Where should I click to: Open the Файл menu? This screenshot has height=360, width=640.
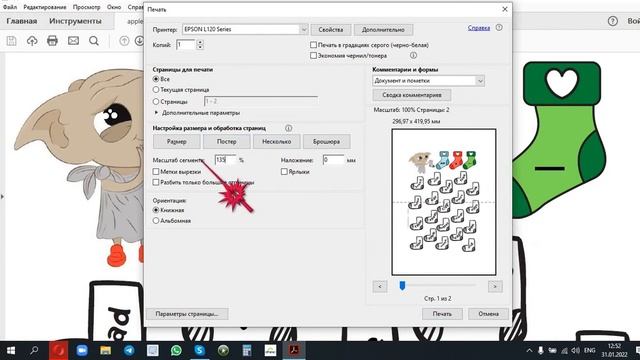[x=10, y=7]
